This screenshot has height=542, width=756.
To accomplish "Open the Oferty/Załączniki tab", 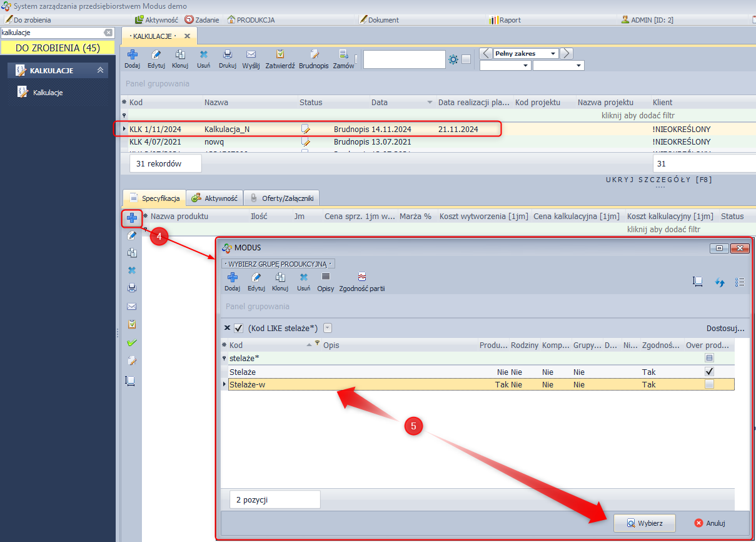I will (x=282, y=198).
